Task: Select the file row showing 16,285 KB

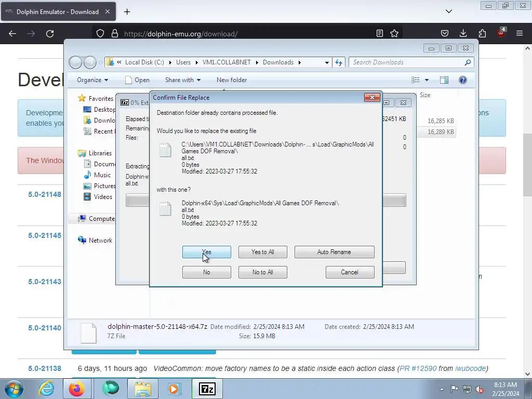Action: tap(441, 121)
